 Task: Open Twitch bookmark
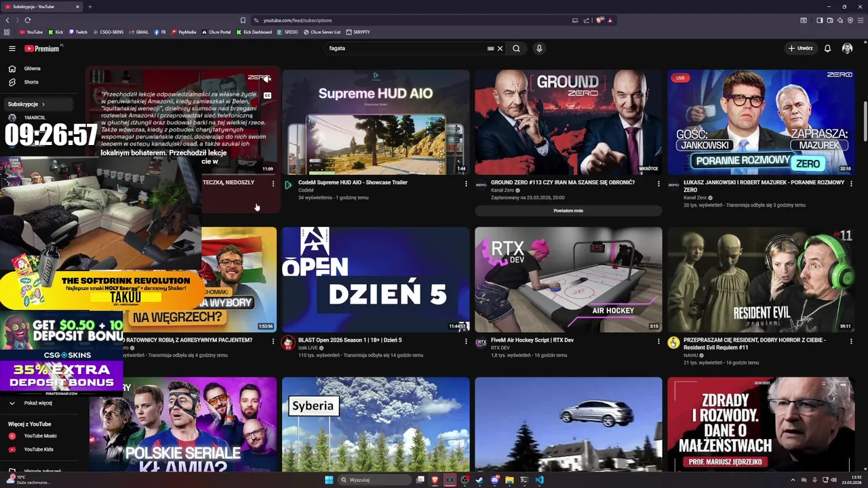(x=78, y=32)
